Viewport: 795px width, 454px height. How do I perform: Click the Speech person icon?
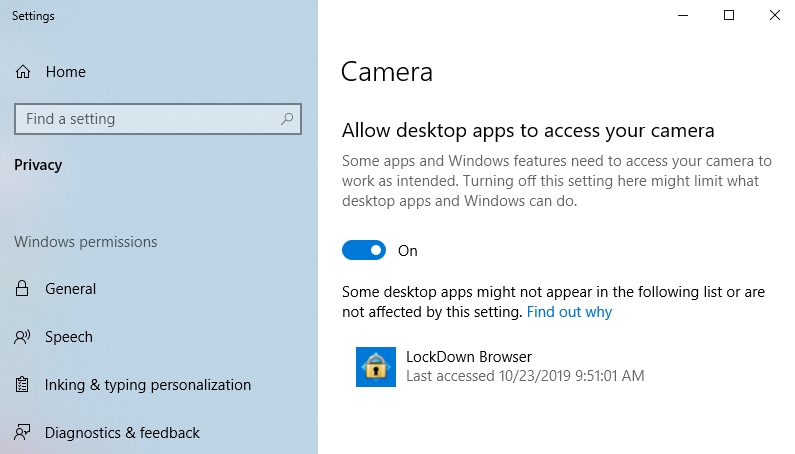click(x=22, y=337)
